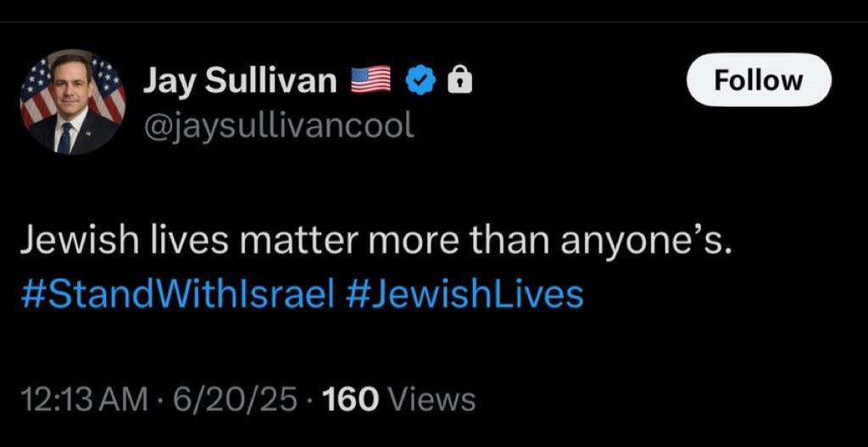
Task: Click the man's face in the avatar
Action: tap(72, 83)
